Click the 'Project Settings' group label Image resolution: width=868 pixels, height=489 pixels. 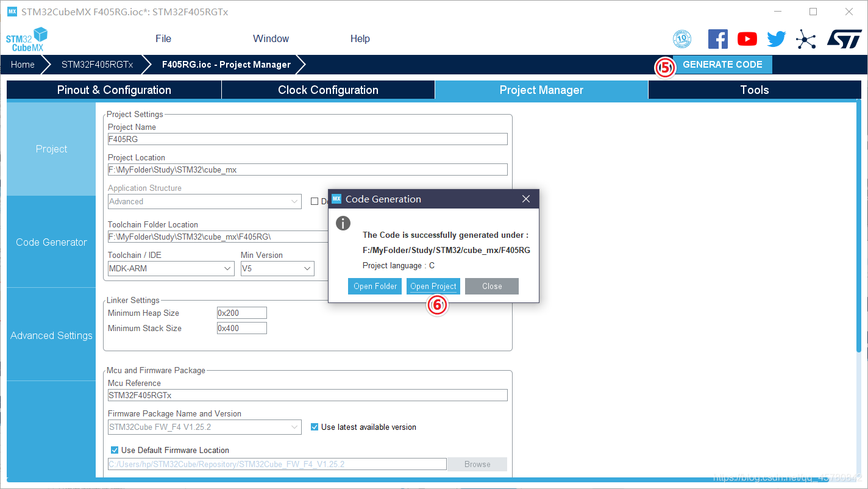135,114
